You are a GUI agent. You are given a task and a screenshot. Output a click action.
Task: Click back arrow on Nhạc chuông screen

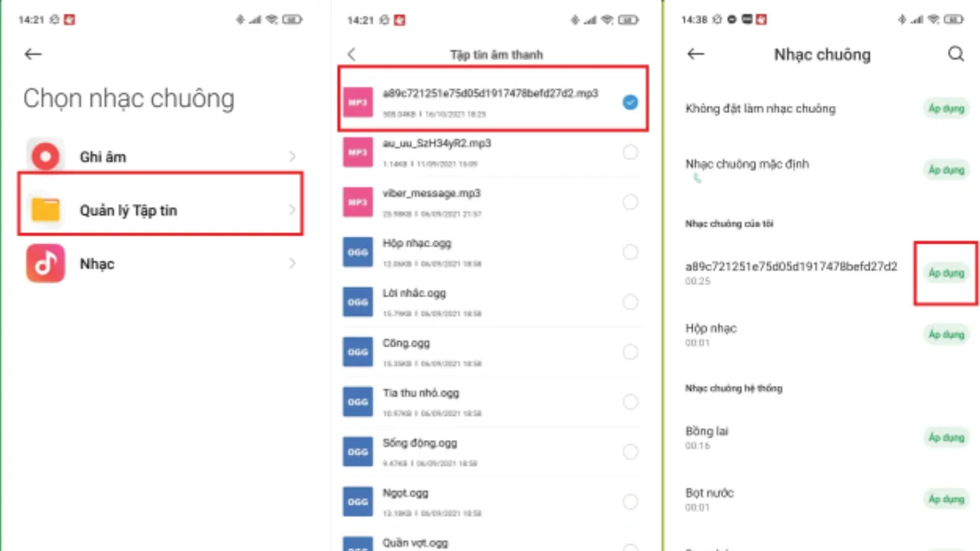695,54
